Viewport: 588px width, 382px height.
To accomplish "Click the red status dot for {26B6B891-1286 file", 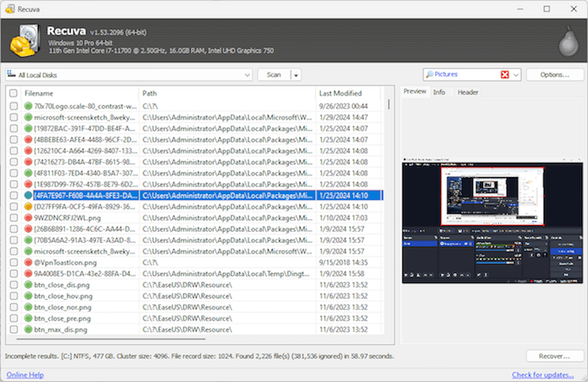I will tap(28, 229).
